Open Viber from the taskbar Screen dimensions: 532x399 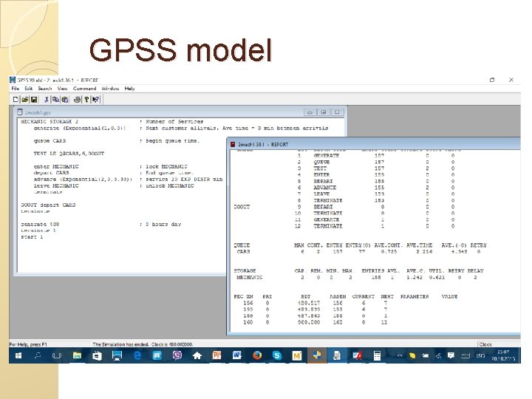[x=177, y=355]
